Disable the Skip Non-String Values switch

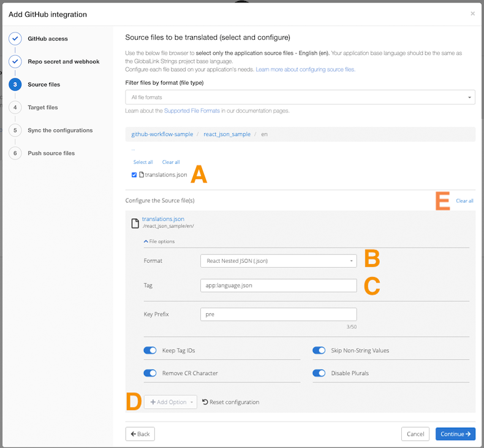click(x=319, y=351)
